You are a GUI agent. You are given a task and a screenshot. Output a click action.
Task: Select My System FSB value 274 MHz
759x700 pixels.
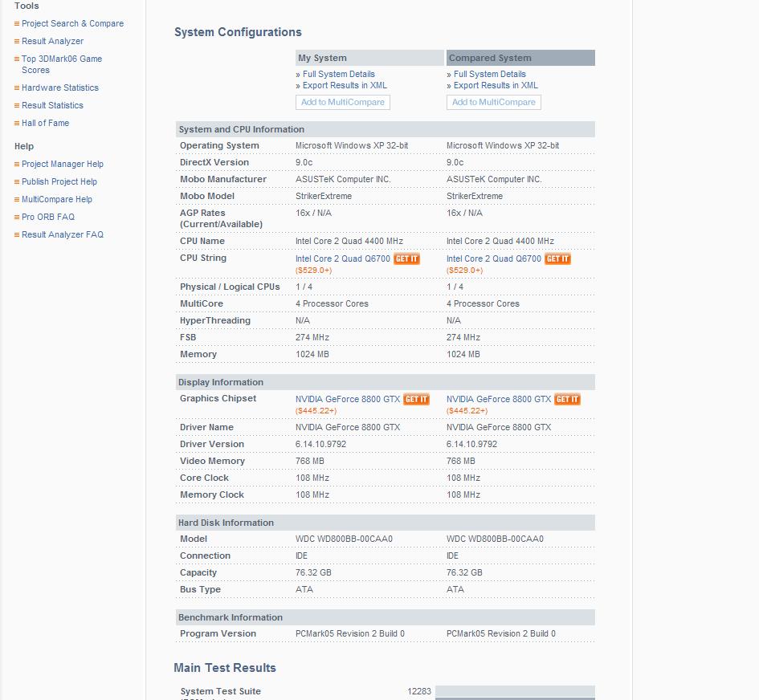click(x=312, y=338)
